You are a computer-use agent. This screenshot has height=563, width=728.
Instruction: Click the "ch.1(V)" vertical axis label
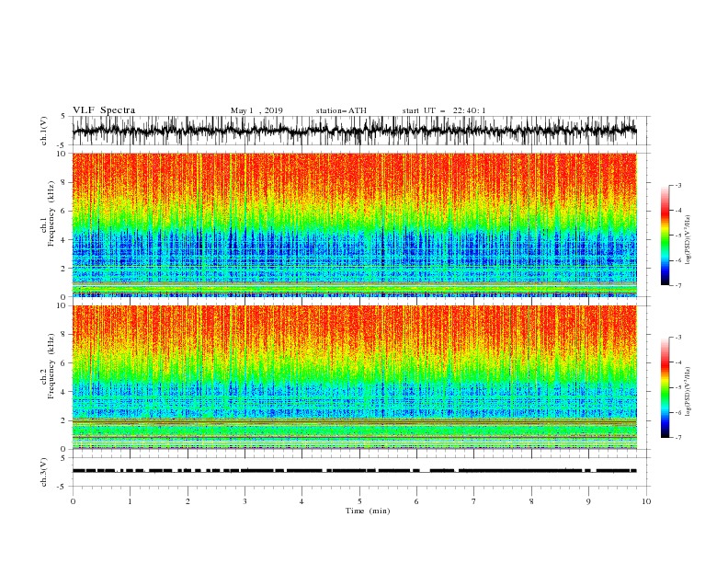44,131
